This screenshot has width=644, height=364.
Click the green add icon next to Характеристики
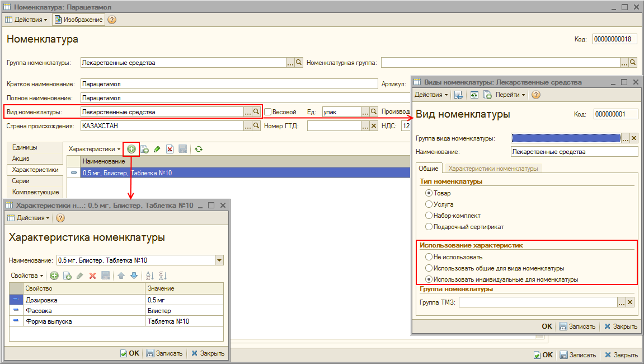tap(131, 149)
